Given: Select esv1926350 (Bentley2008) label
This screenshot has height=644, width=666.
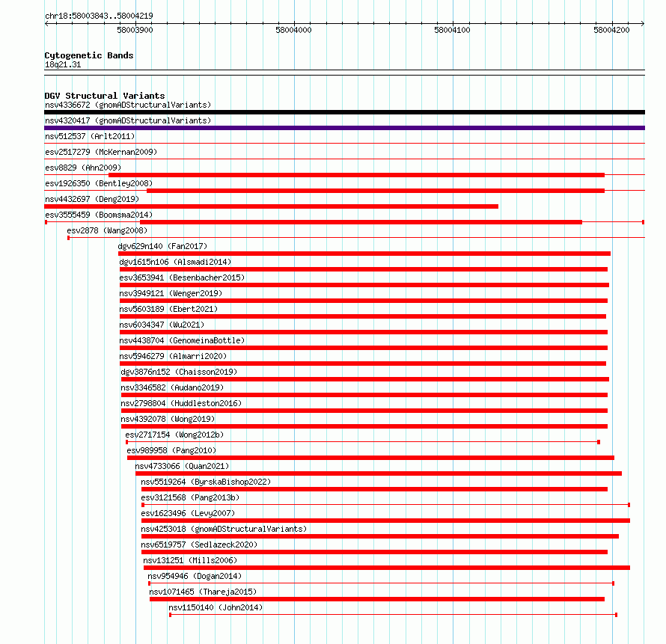Looking at the screenshot, I should [99, 183].
